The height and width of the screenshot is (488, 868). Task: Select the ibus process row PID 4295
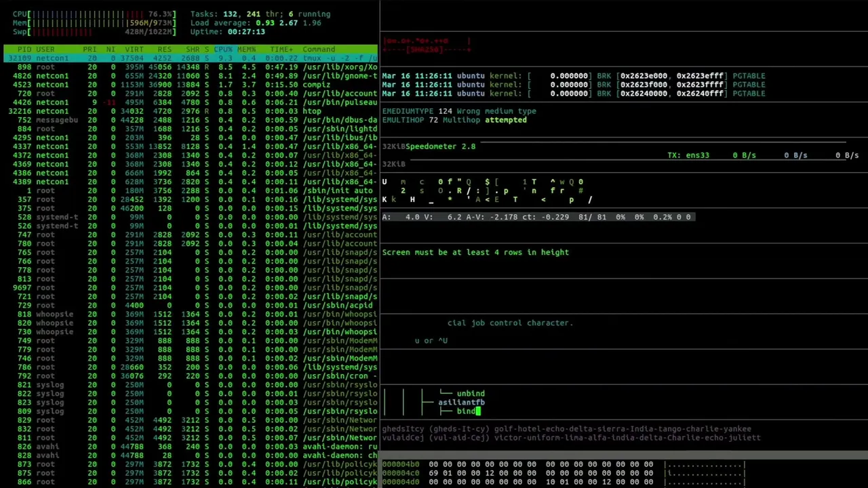(x=191, y=138)
